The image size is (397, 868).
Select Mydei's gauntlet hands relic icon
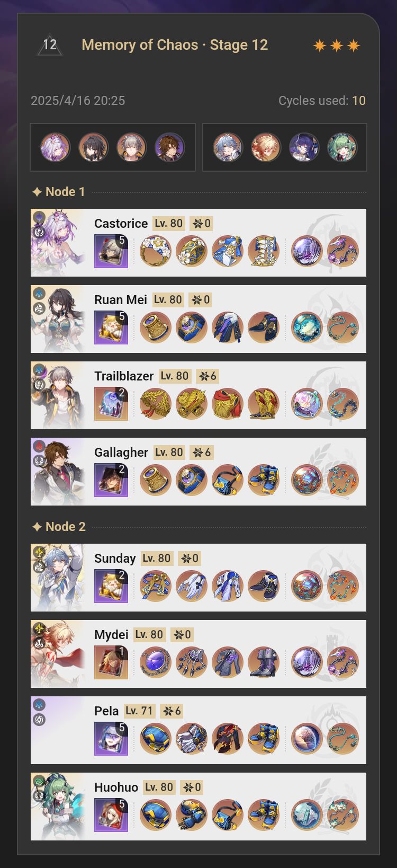(192, 662)
